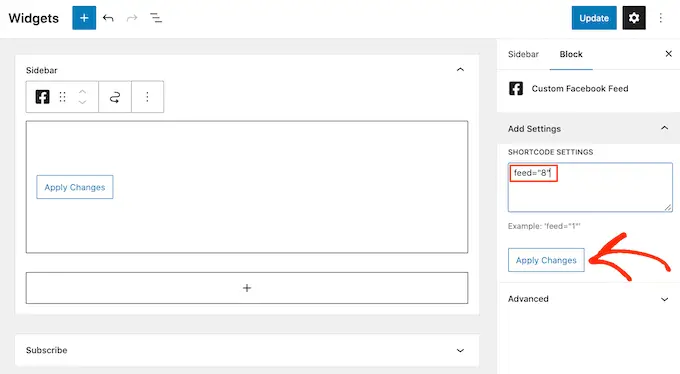The height and width of the screenshot is (374, 680).
Task: Click the Facebook block type icon in toolbar
Action: point(42,97)
